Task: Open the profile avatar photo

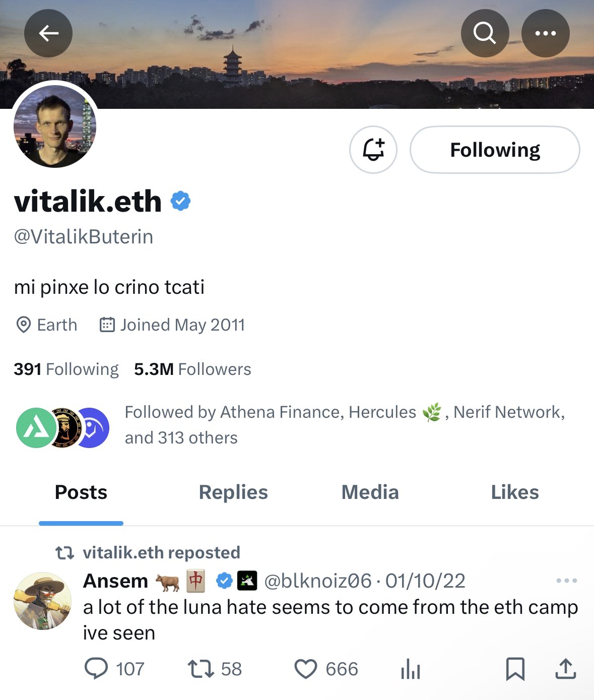Action: 54,126
